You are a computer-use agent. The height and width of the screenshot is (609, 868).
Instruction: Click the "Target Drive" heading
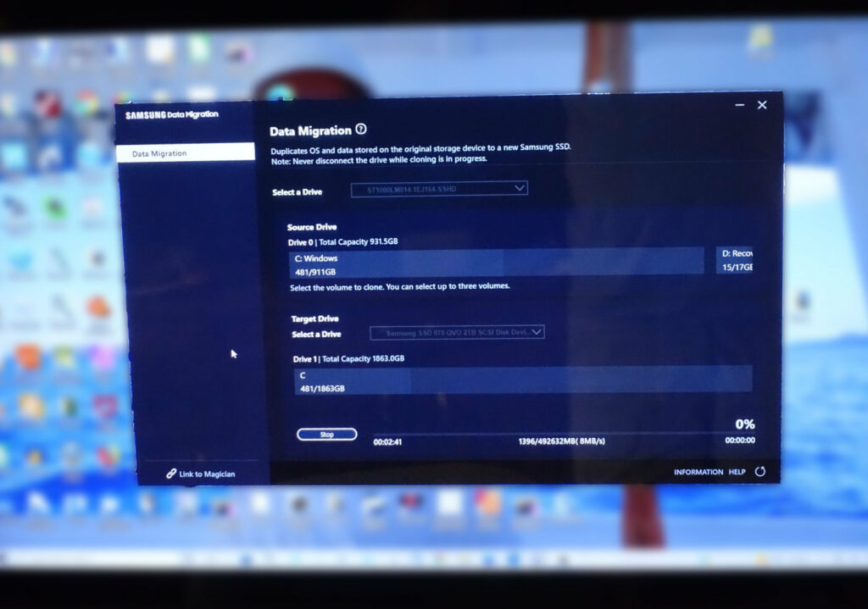coord(314,318)
